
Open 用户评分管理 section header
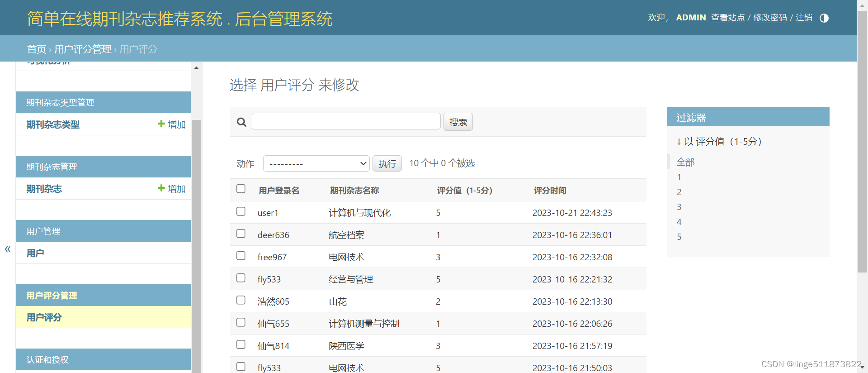(52, 296)
